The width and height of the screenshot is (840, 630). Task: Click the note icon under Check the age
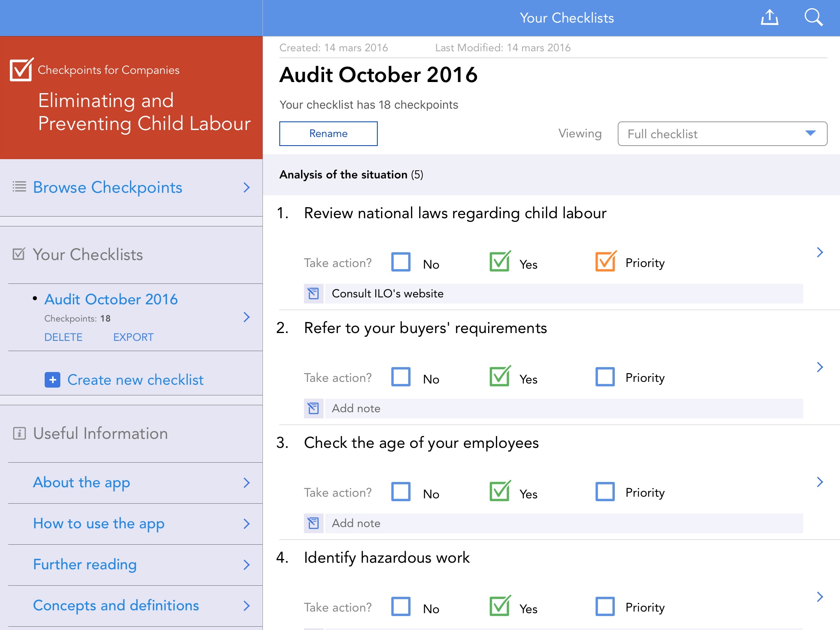313,523
